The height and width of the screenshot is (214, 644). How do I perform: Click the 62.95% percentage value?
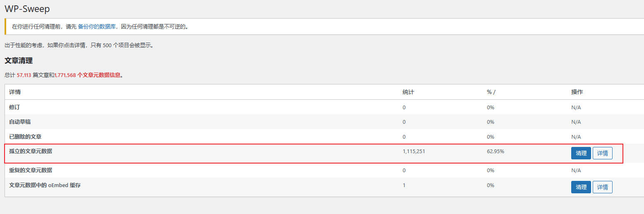point(496,151)
